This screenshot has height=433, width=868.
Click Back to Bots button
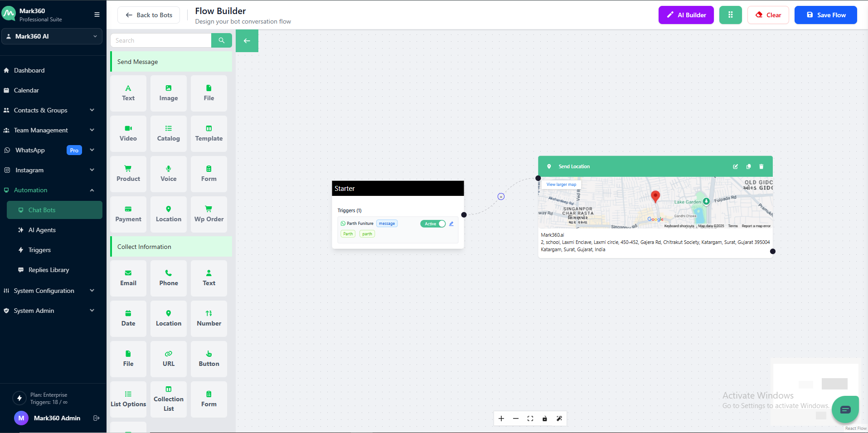click(149, 15)
